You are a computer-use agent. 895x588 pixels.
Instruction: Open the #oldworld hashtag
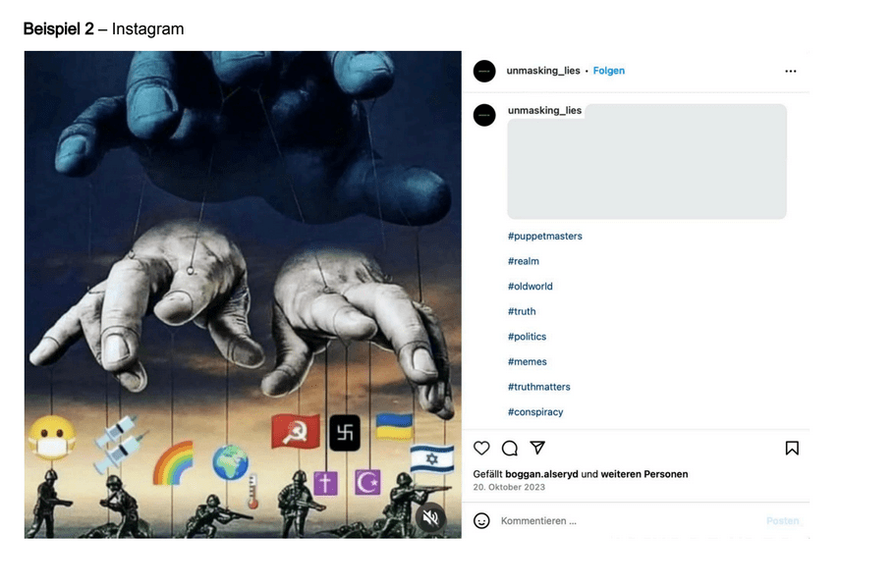(531, 287)
